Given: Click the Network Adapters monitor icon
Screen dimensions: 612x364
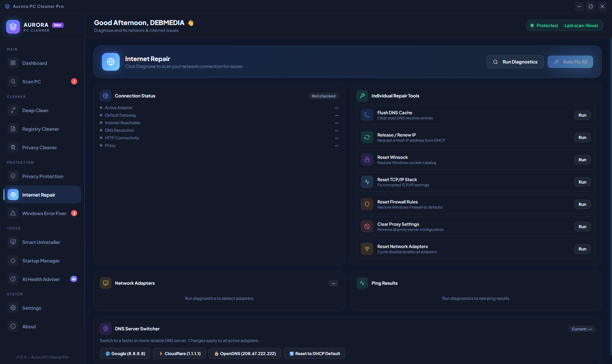Looking at the screenshot, I should 106,283.
